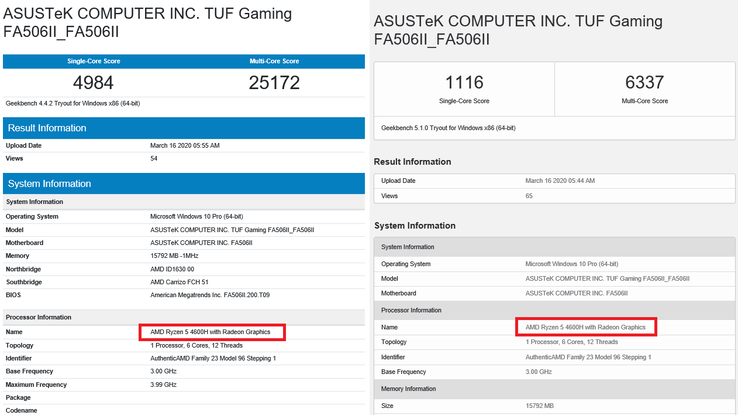Click operating system value in the Geekbench 5 page
The width and height of the screenshot is (738, 415).
pos(571,264)
